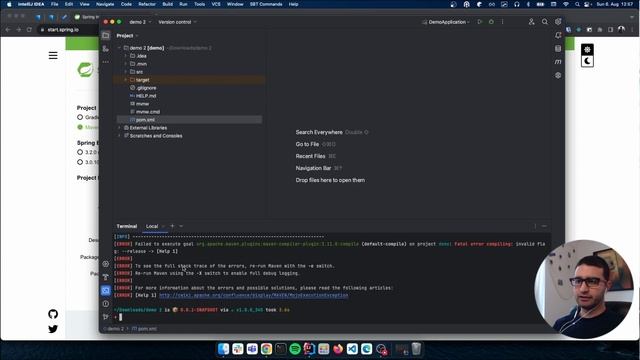The width and height of the screenshot is (640, 360).
Task: Switch Spring page to light theme
Action: pos(587,49)
